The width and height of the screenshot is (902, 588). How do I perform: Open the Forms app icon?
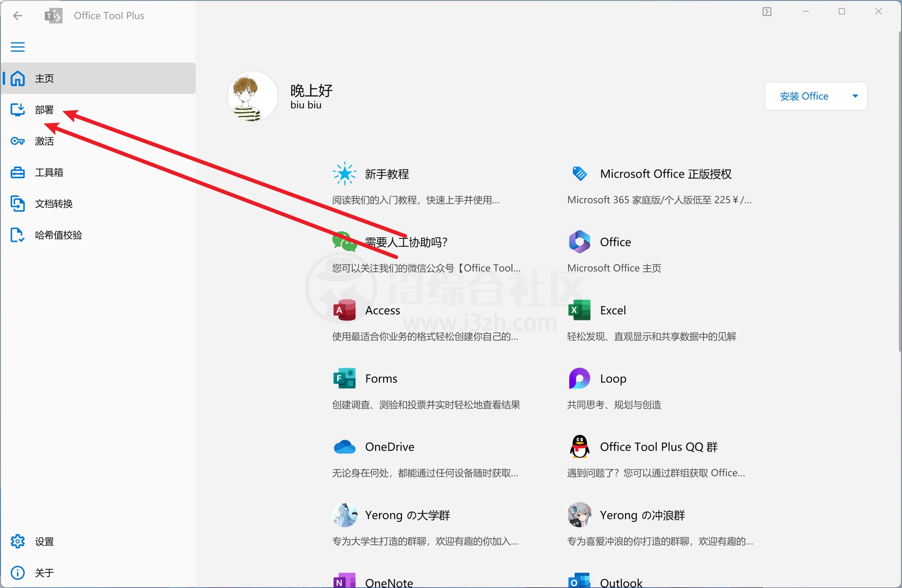[x=344, y=379]
